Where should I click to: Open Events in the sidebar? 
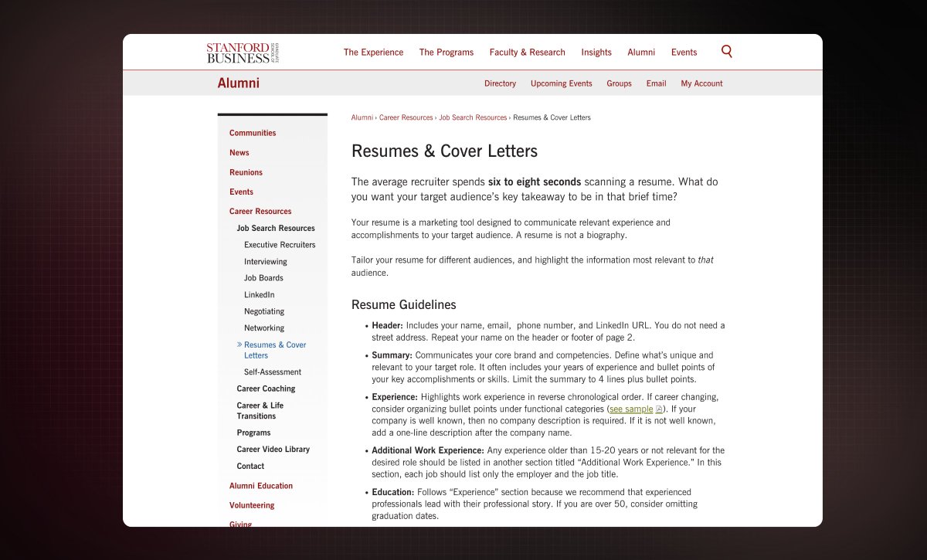[241, 192]
